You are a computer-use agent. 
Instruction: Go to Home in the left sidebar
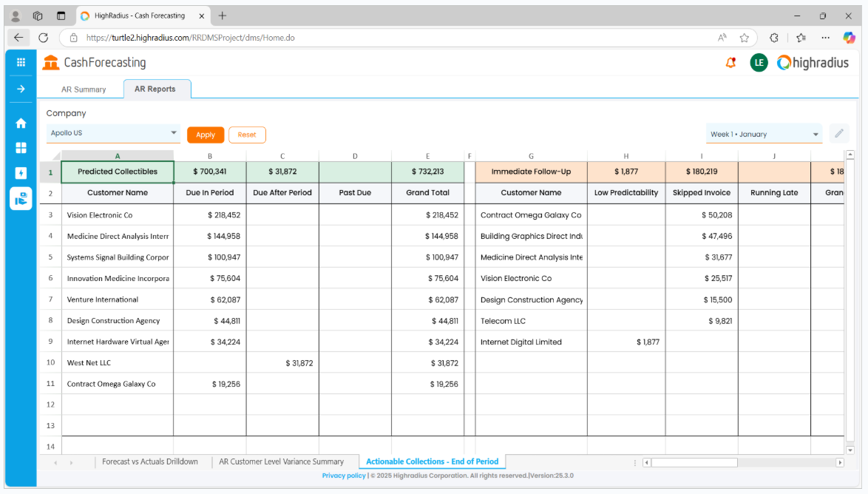click(21, 123)
